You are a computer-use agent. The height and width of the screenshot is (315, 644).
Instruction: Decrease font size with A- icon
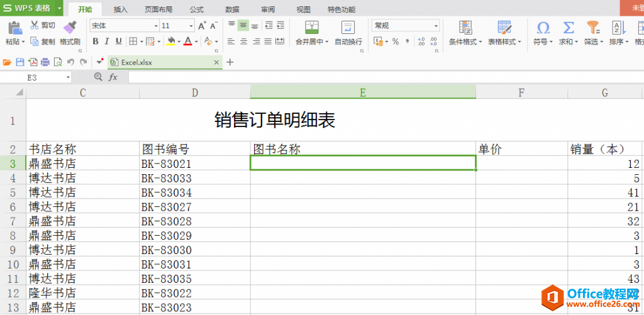[214, 26]
